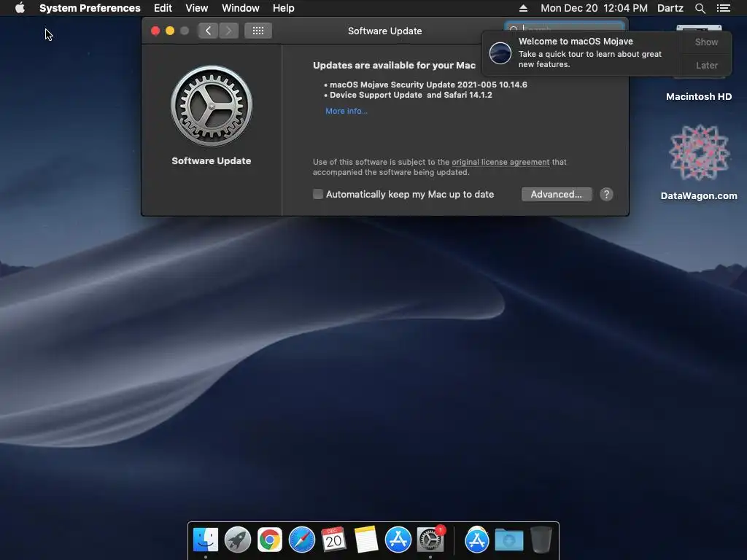This screenshot has width=747, height=560.
Task: Click the Software Update search field
Action: coord(565,27)
